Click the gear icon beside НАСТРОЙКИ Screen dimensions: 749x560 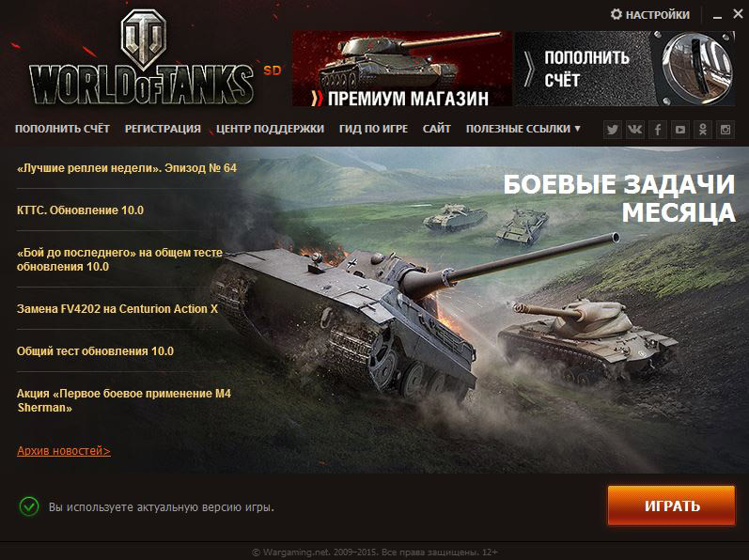point(616,14)
